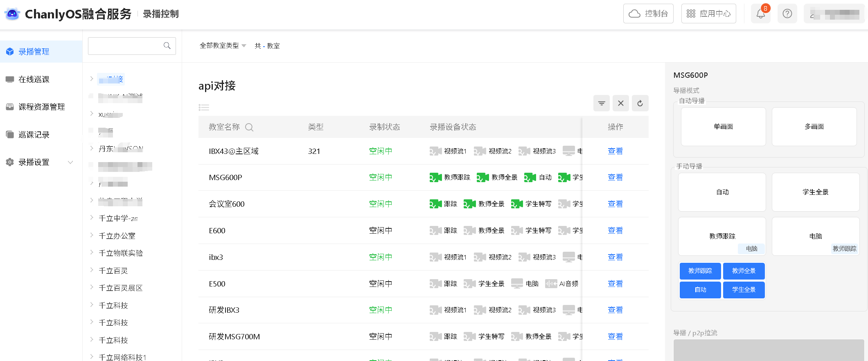Viewport: 868px width, 361px height.
Task: Click the filter icon above the table
Action: (x=601, y=103)
